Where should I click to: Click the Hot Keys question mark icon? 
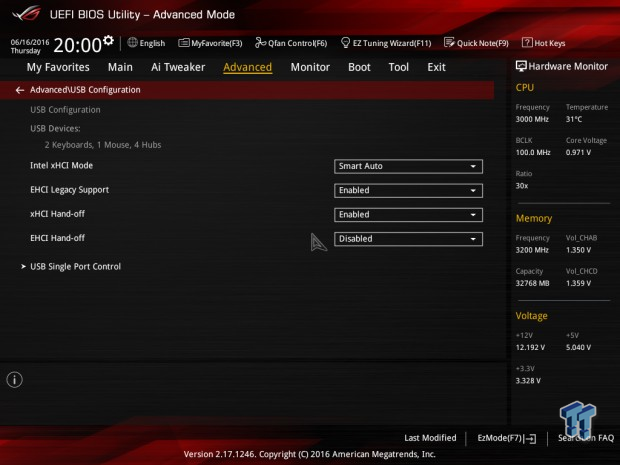coord(527,42)
